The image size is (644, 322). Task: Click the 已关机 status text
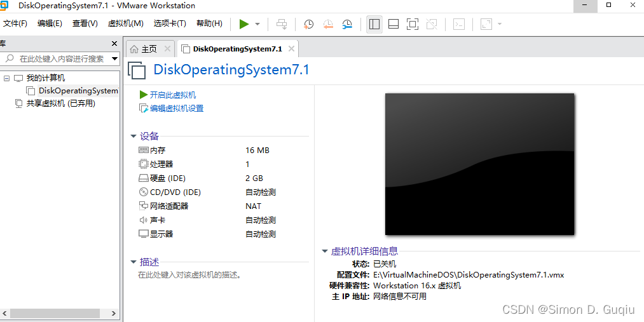click(385, 264)
